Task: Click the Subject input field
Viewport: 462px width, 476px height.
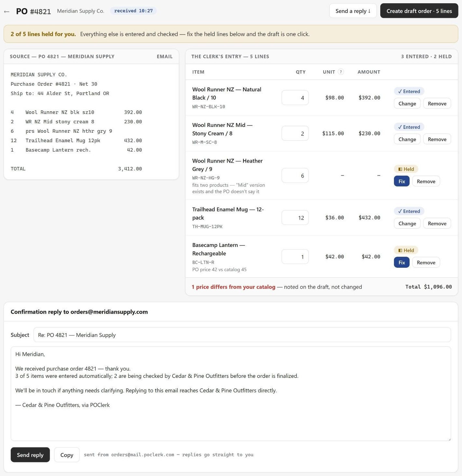Action: pos(242,335)
